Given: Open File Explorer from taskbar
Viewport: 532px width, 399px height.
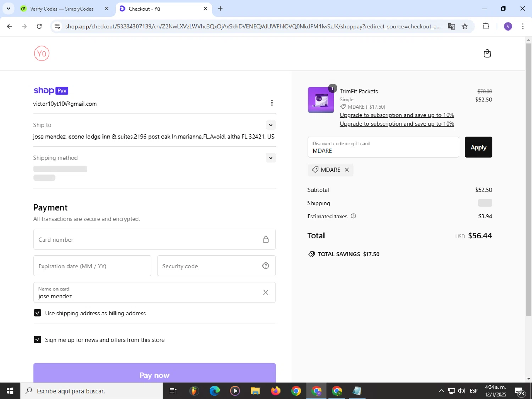Looking at the screenshot, I should tap(255, 391).
